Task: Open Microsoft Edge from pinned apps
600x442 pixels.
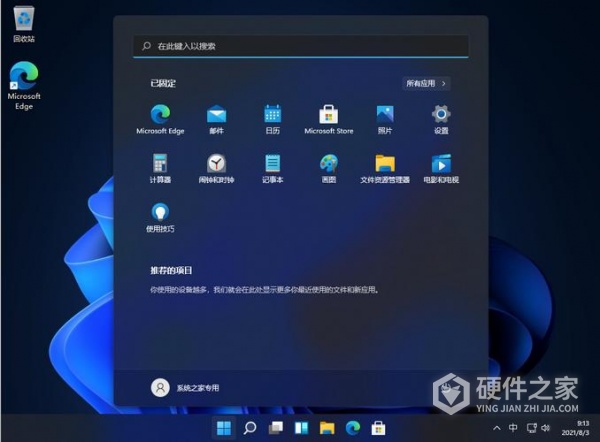Action: point(160,119)
